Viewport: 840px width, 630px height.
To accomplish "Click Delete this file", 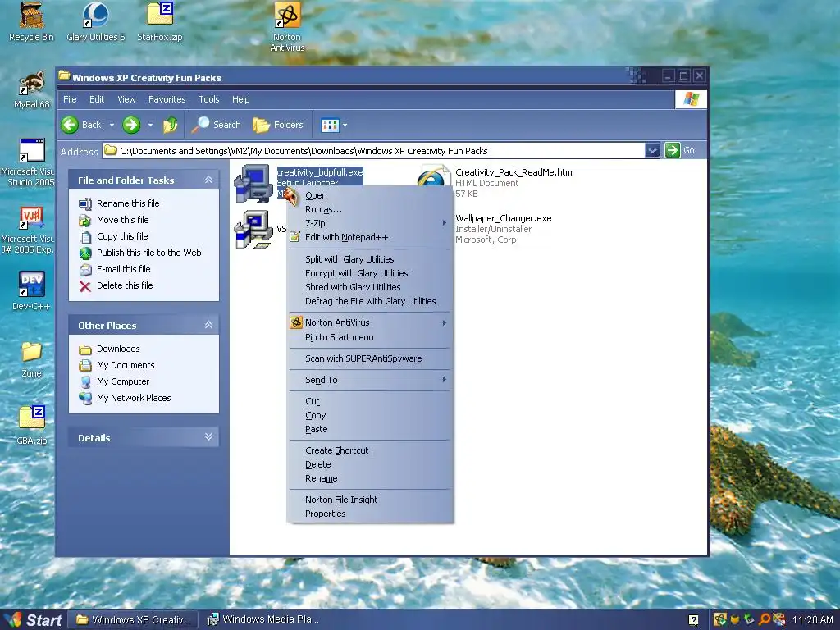I will [x=116, y=285].
